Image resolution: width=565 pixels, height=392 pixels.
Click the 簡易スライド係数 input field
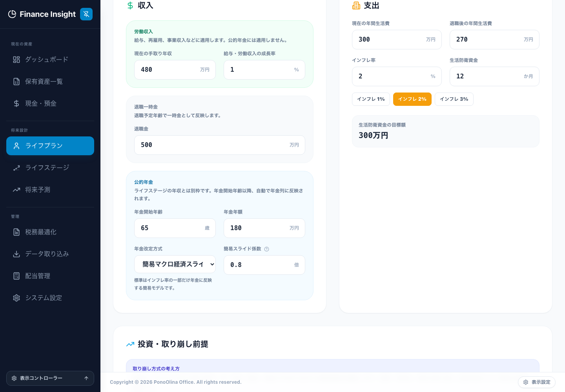tap(264, 265)
